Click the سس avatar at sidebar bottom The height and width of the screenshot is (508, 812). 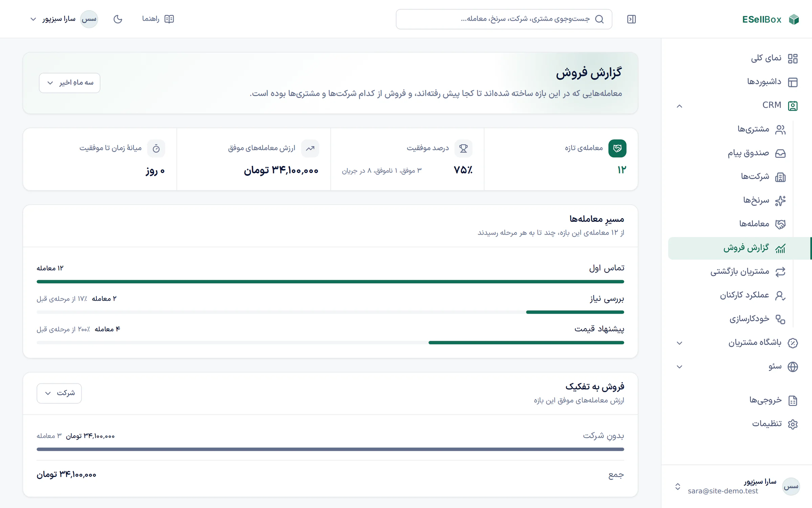click(791, 487)
